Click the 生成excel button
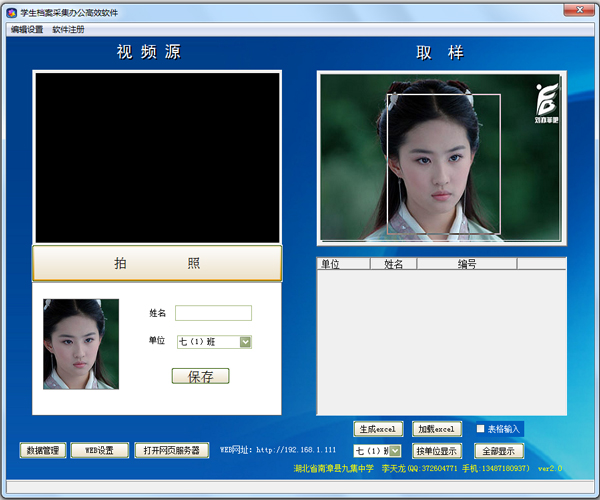The image size is (600, 500). pyautogui.click(x=378, y=429)
